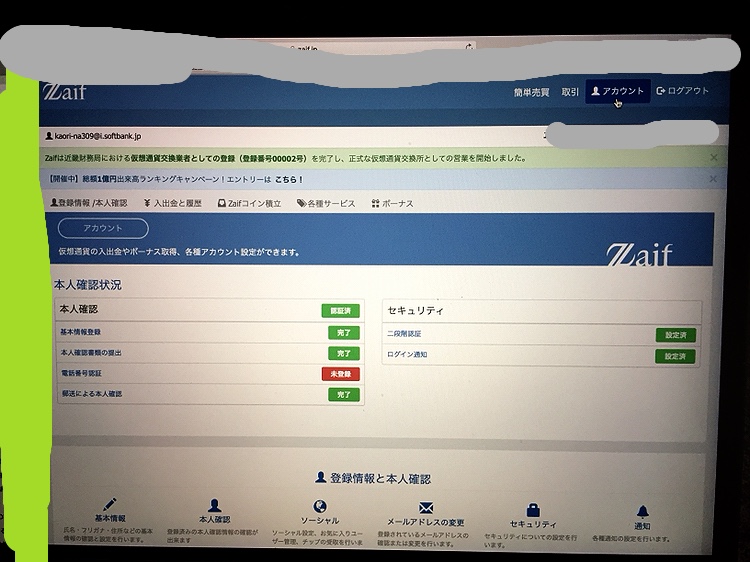750x562 pixels.
Task: Click 完了 badge next to 郵送による本人確認
Action: 344,395
